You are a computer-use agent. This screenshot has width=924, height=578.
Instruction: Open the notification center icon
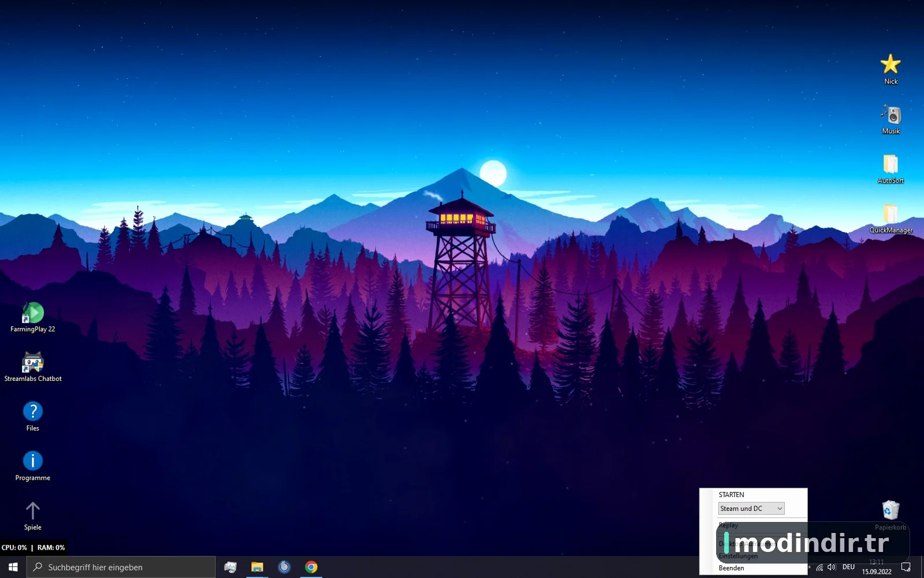pyautogui.click(x=906, y=567)
